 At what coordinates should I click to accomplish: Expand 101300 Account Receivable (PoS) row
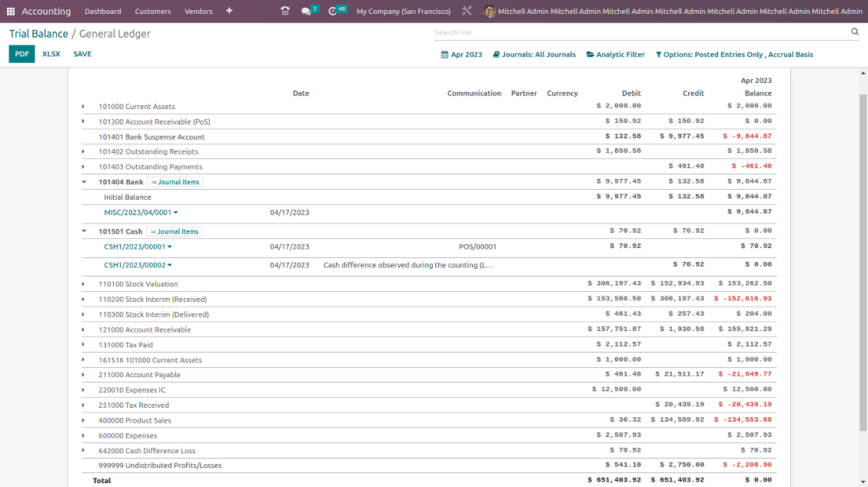click(84, 121)
